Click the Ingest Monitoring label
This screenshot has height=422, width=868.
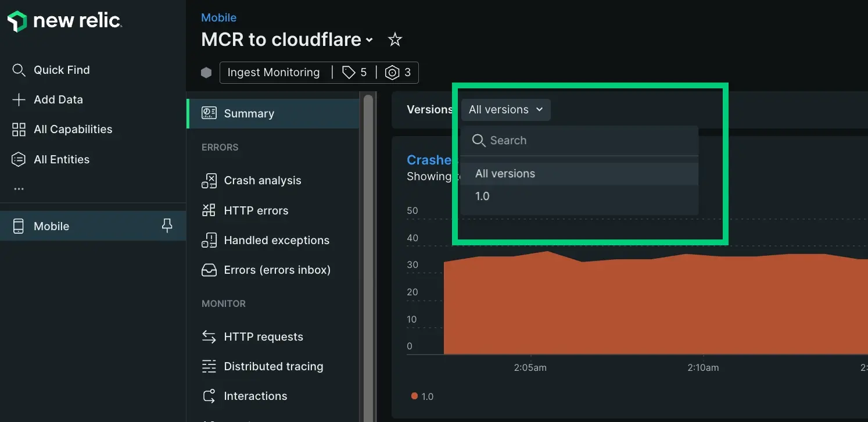tap(273, 73)
